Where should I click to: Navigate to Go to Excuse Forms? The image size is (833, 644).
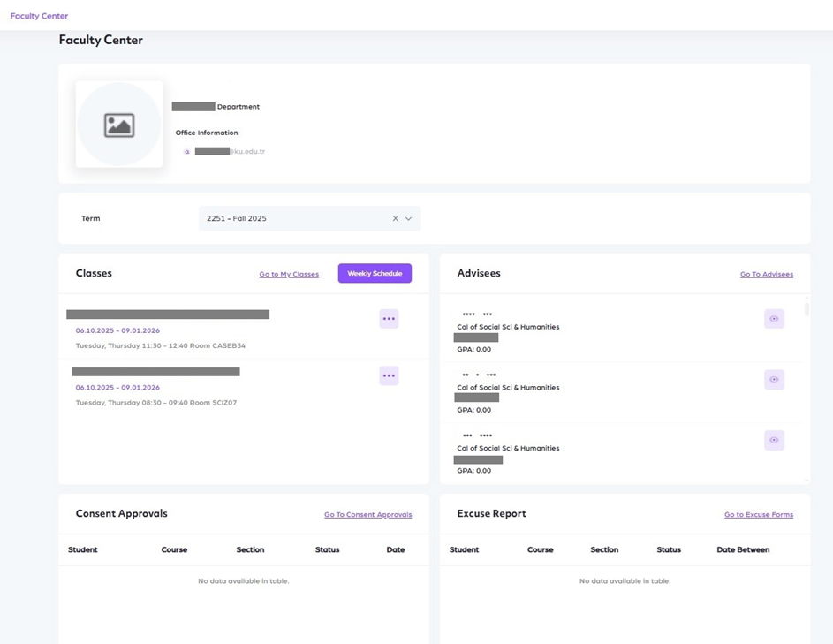click(x=758, y=515)
